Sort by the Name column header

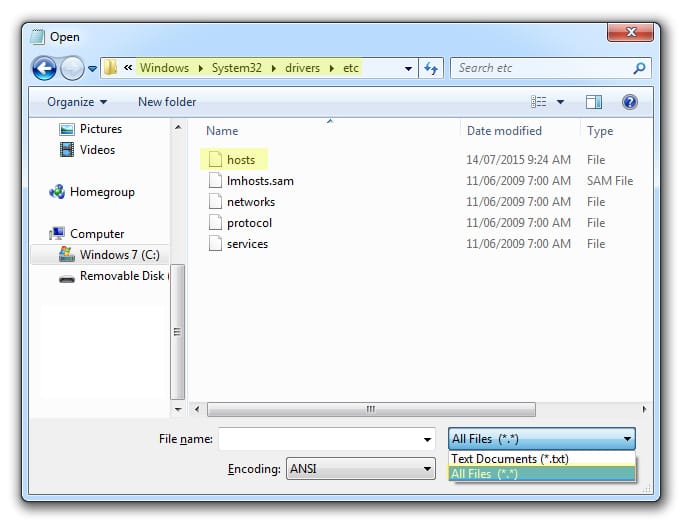[222, 131]
